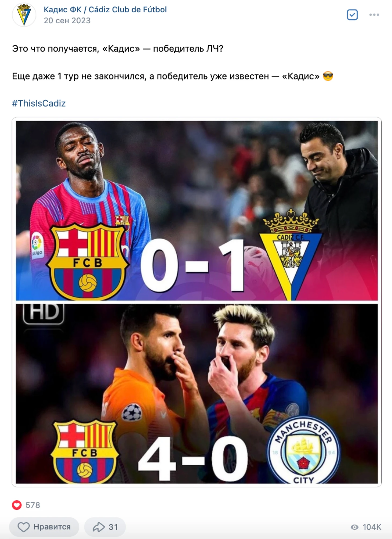Click the outline heart icon inside Нравится
This screenshot has height=539, width=392.
click(23, 527)
